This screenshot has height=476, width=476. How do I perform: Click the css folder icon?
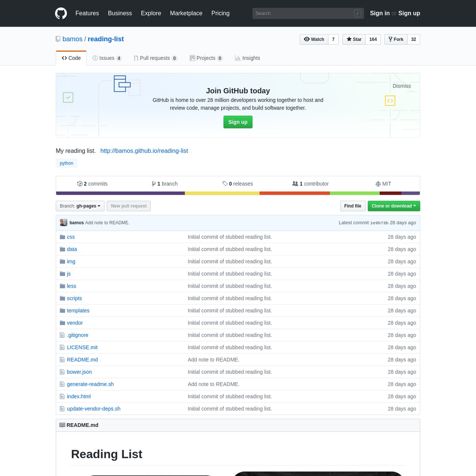(62, 237)
